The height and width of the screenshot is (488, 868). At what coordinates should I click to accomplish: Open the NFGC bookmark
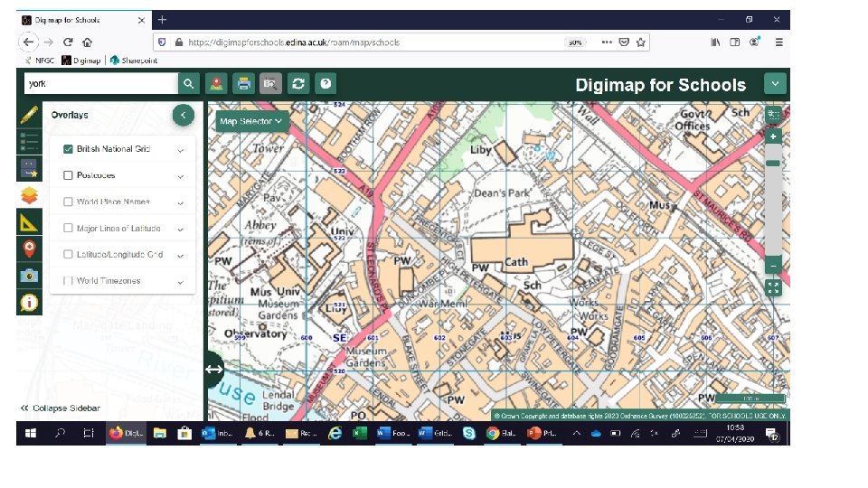[39, 61]
